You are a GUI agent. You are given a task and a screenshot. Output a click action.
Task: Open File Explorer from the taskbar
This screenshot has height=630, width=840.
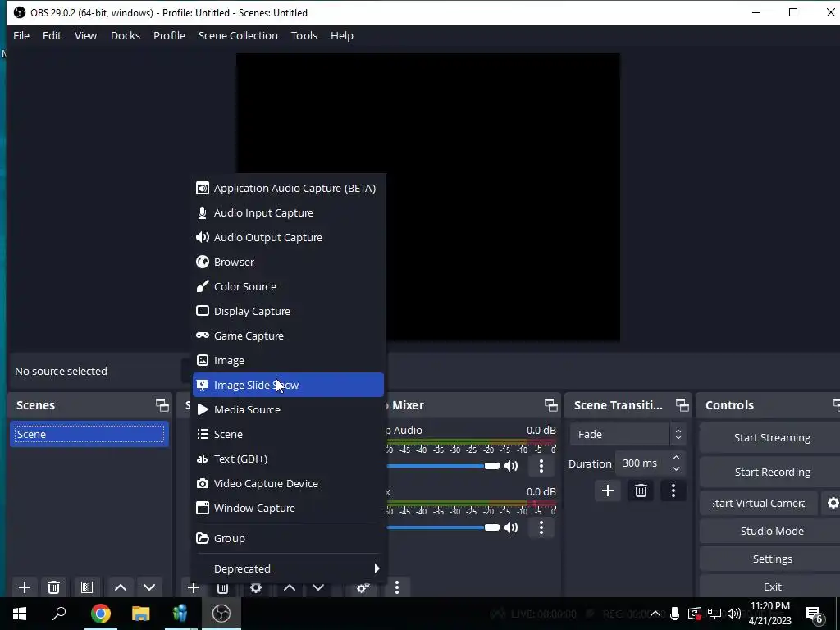(x=141, y=614)
